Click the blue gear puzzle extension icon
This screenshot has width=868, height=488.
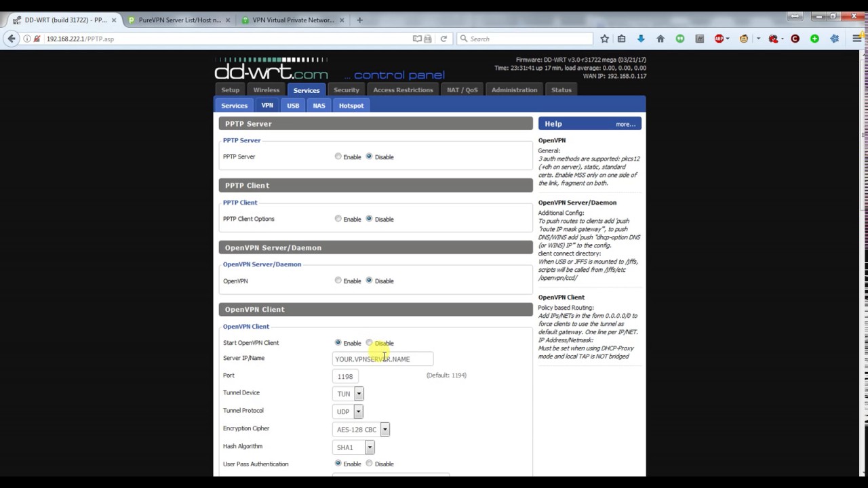point(835,39)
